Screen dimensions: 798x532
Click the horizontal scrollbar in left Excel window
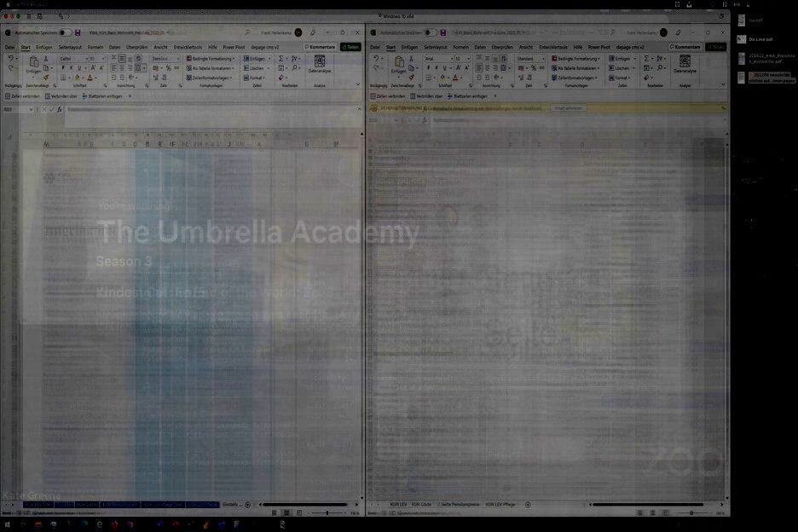click(x=306, y=505)
